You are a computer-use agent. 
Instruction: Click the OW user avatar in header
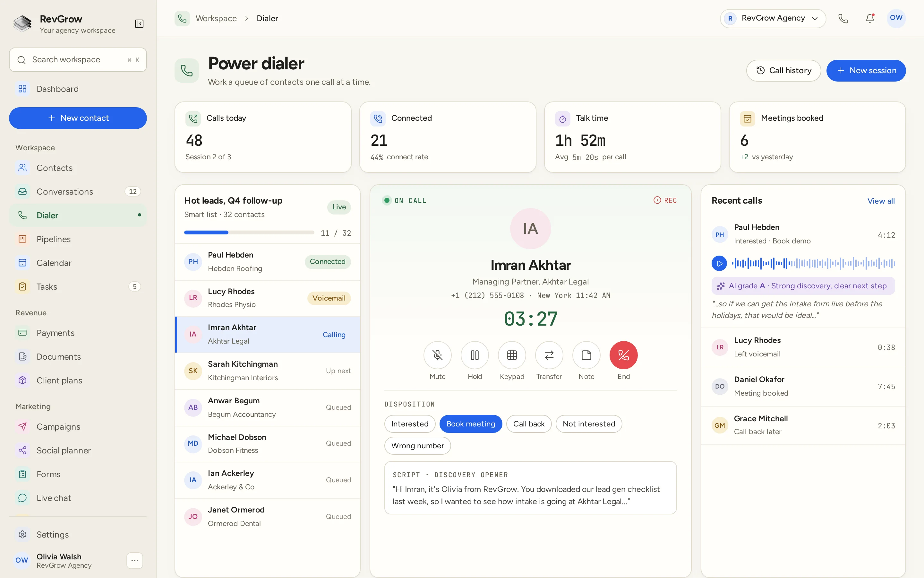click(896, 18)
